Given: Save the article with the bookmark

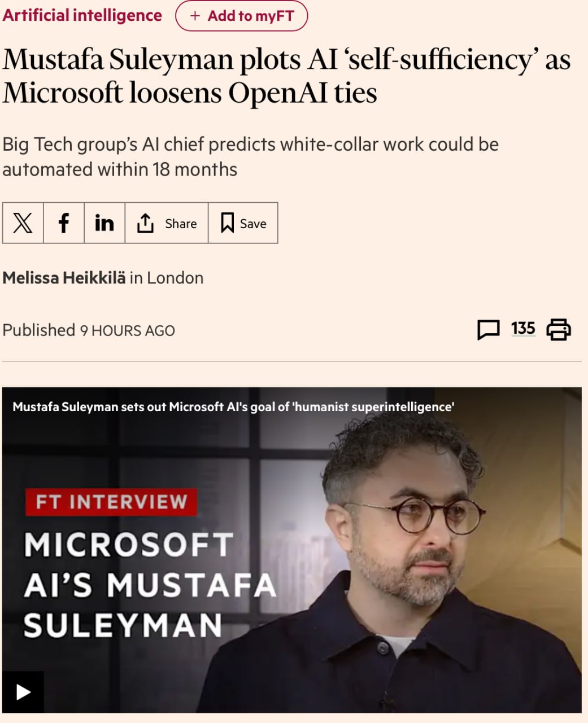Looking at the screenshot, I should tap(243, 223).
